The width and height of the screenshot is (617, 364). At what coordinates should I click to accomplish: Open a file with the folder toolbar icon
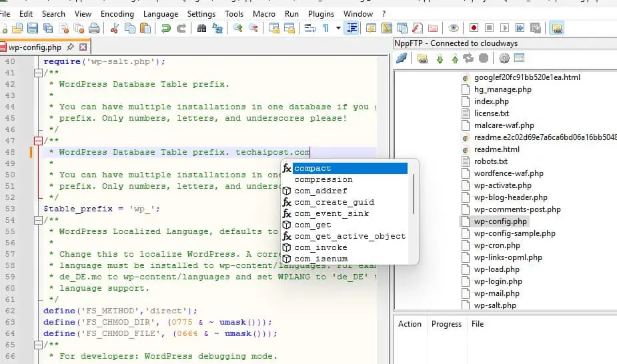coord(17,28)
